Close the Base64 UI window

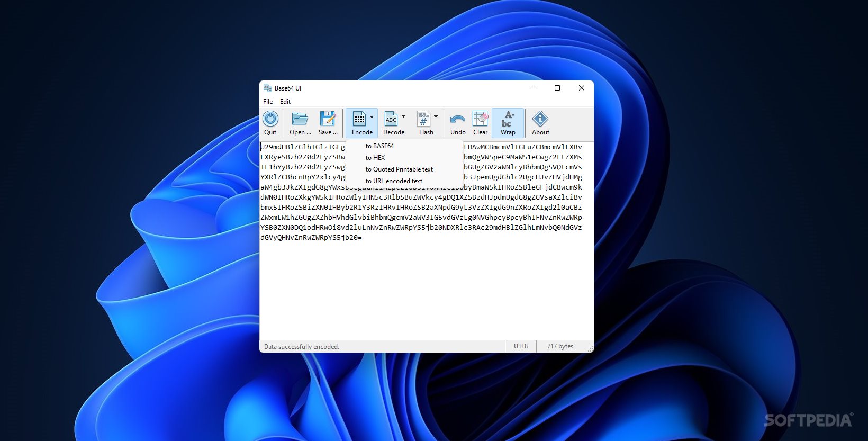[x=581, y=88]
